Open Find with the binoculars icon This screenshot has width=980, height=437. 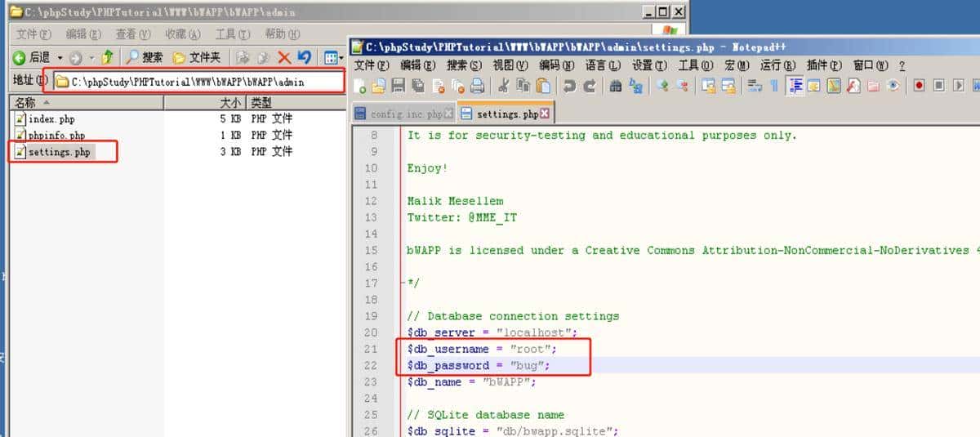616,86
